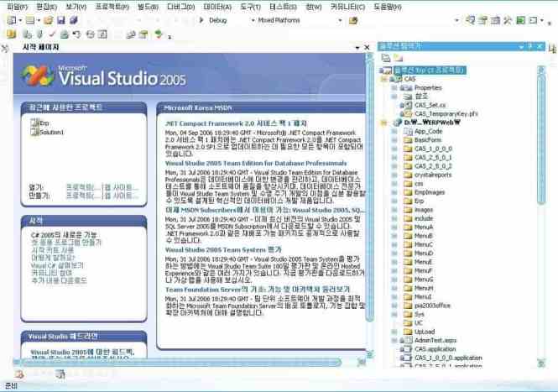Click the undo arrow icon in second toolbar
The image size is (558, 392).
point(76,34)
